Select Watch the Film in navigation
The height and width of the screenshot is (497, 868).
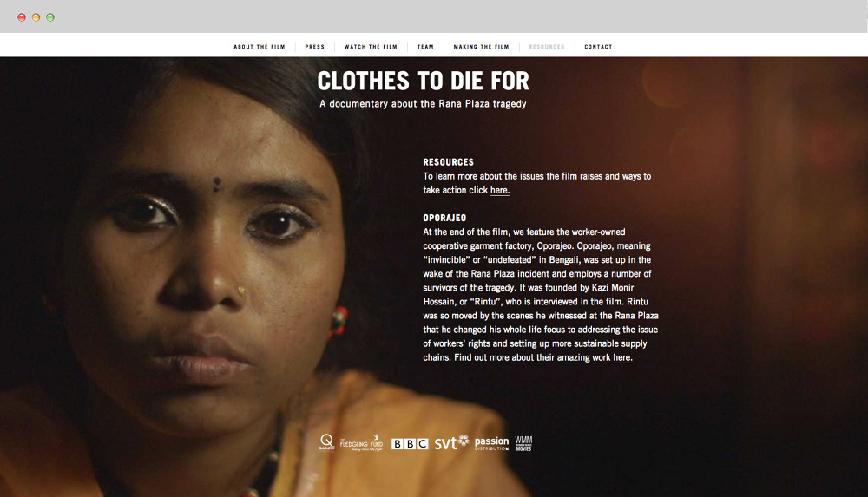(371, 47)
